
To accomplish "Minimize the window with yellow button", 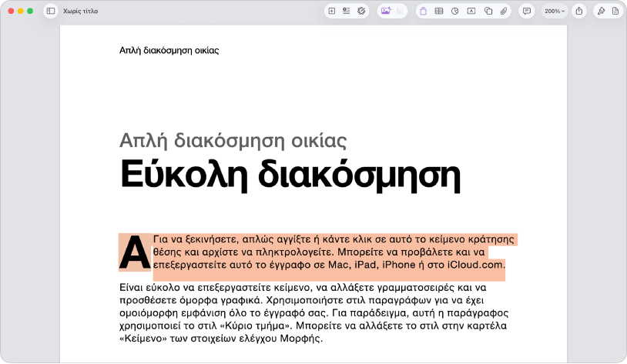I will 20,12.
